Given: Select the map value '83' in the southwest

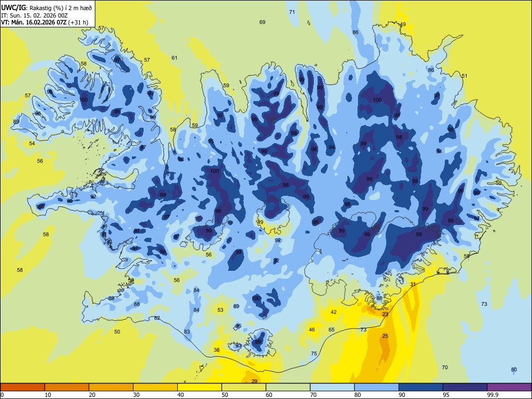Looking at the screenshot, I should tap(187, 331).
